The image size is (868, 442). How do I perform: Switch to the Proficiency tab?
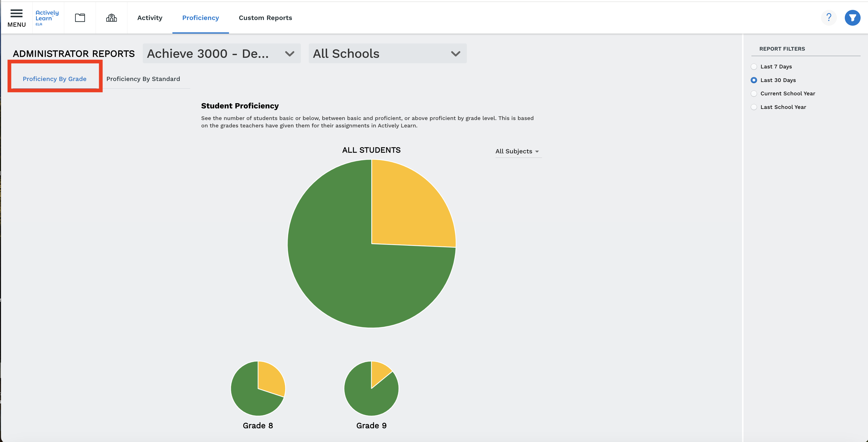tap(201, 18)
